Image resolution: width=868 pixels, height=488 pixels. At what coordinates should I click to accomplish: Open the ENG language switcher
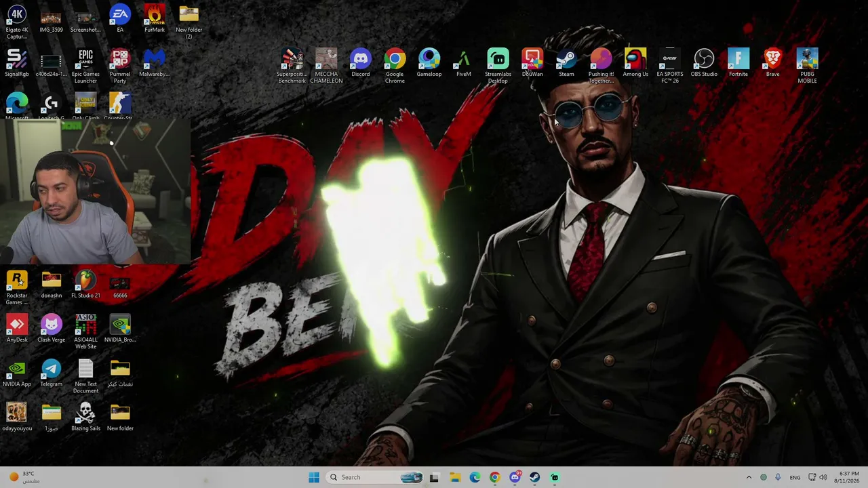(x=795, y=477)
